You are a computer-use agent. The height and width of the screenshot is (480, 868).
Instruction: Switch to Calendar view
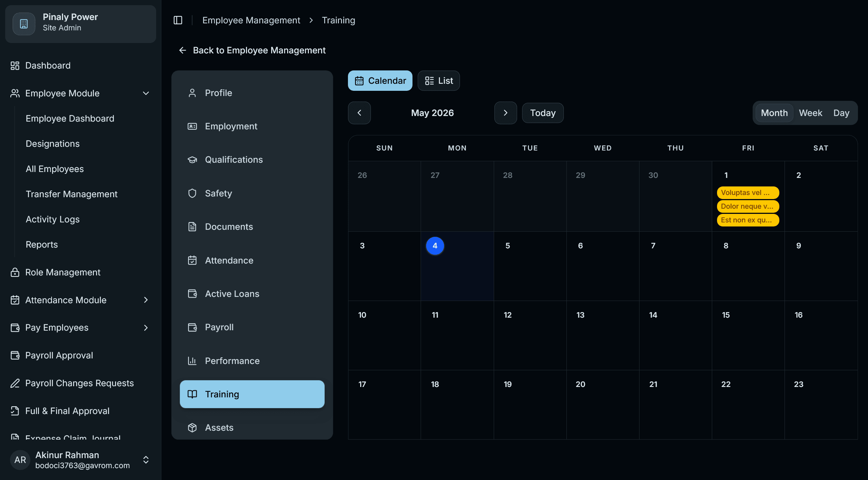pos(380,81)
